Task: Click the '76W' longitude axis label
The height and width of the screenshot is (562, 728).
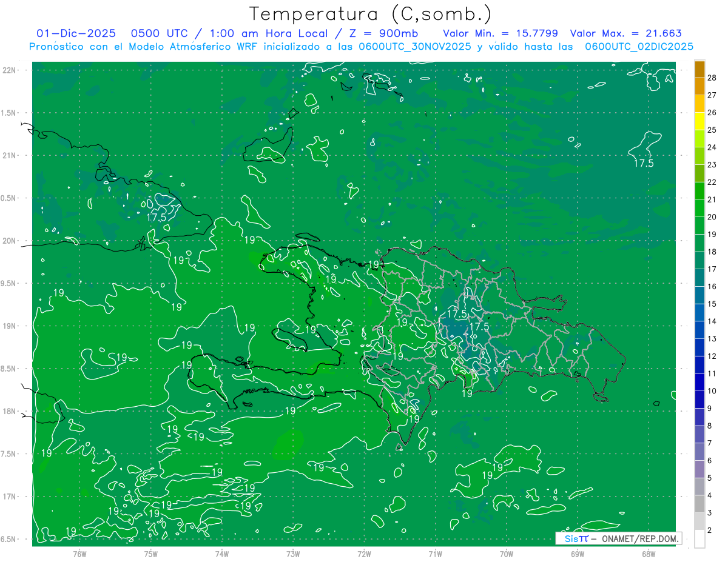Action: point(79,554)
